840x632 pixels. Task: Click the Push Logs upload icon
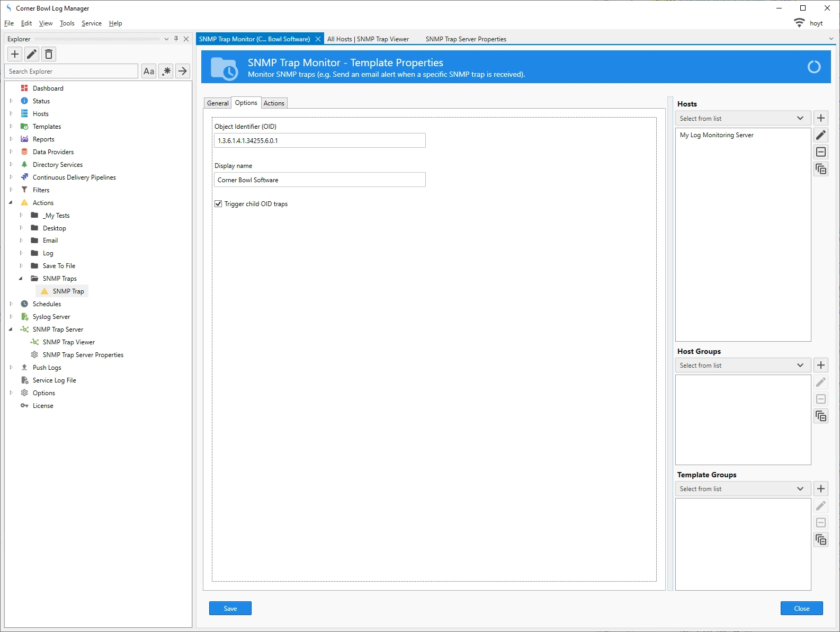[x=24, y=367]
